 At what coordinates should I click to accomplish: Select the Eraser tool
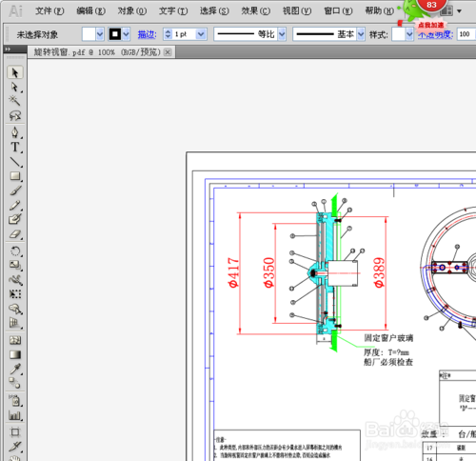[x=15, y=234]
